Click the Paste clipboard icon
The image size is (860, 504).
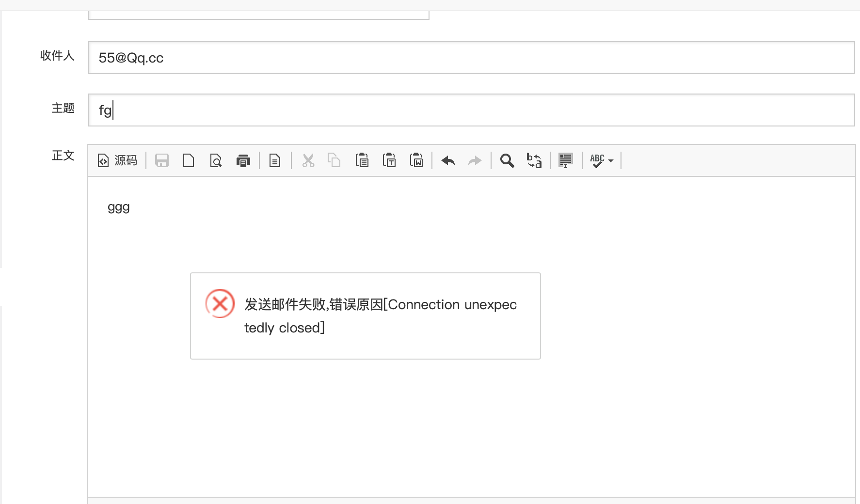point(362,160)
